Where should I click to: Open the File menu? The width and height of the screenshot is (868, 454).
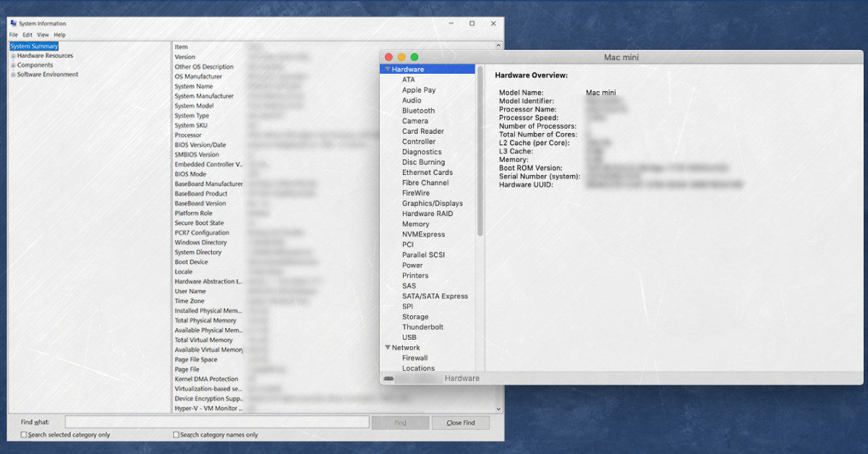pyautogui.click(x=14, y=35)
